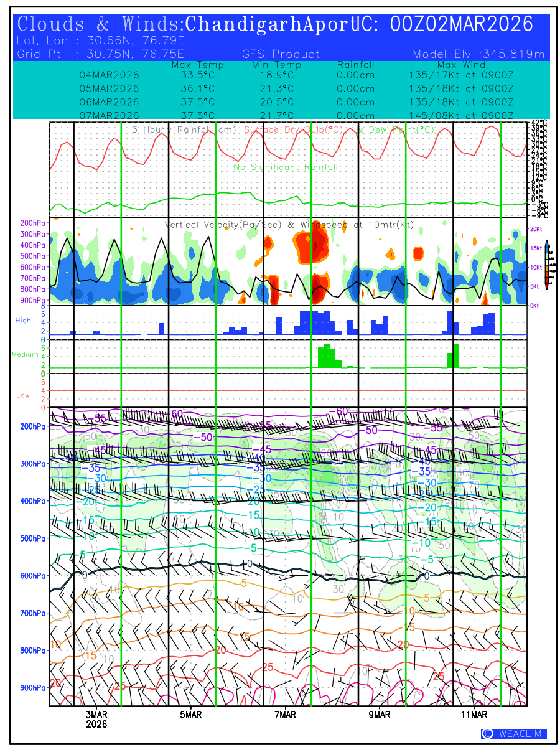The height and width of the screenshot is (747, 560).
Task: Click the 'Max Temp' column header
Action: point(197,65)
